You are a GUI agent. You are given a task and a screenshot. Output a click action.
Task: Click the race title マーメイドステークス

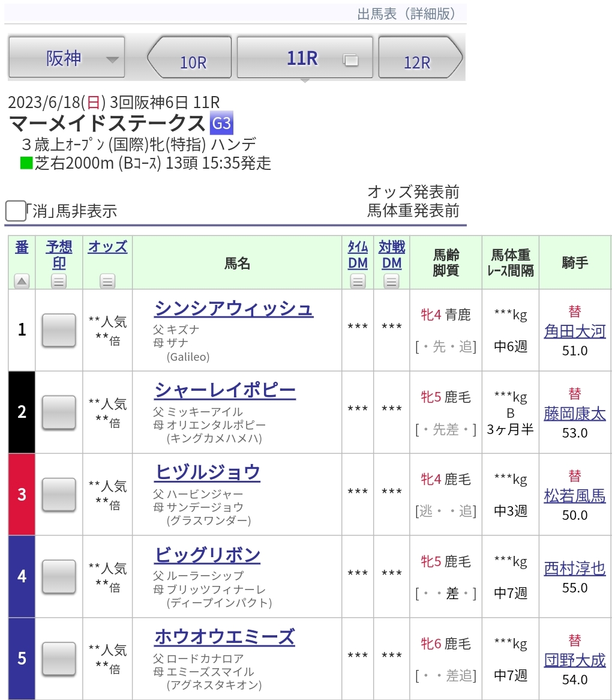107,123
